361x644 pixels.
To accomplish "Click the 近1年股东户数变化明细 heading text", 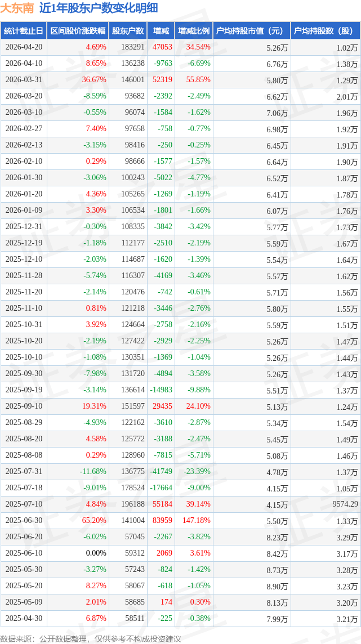I will (x=99, y=8).
